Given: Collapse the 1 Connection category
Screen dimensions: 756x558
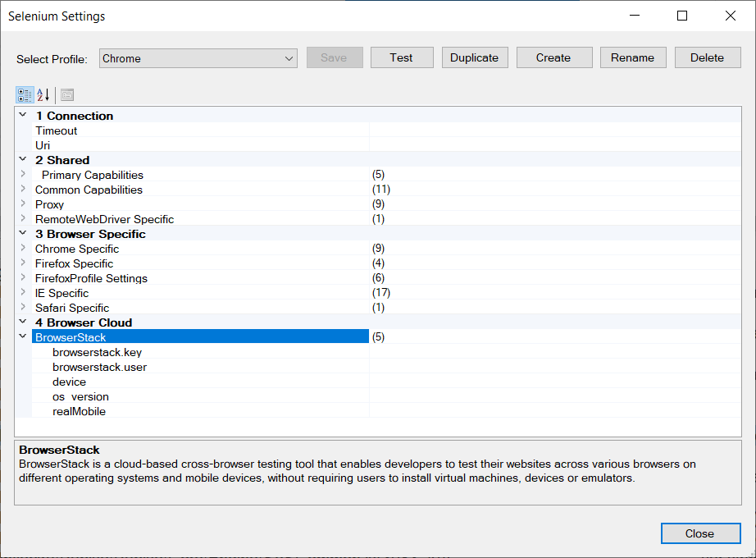Looking at the screenshot, I should pyautogui.click(x=23, y=115).
